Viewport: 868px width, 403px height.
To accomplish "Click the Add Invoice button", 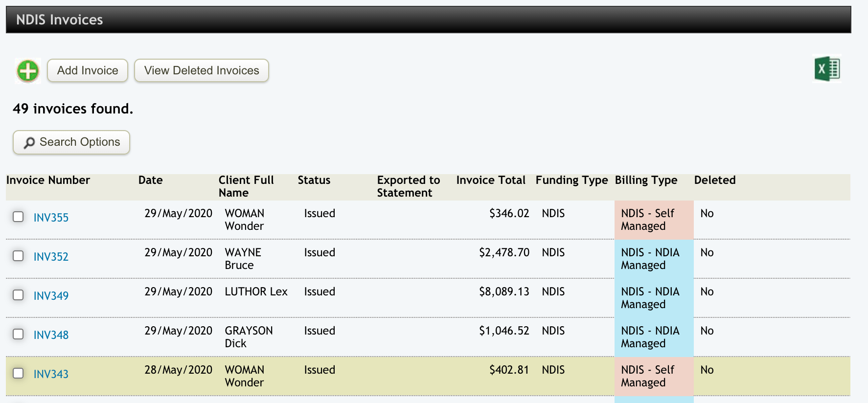I will point(88,70).
